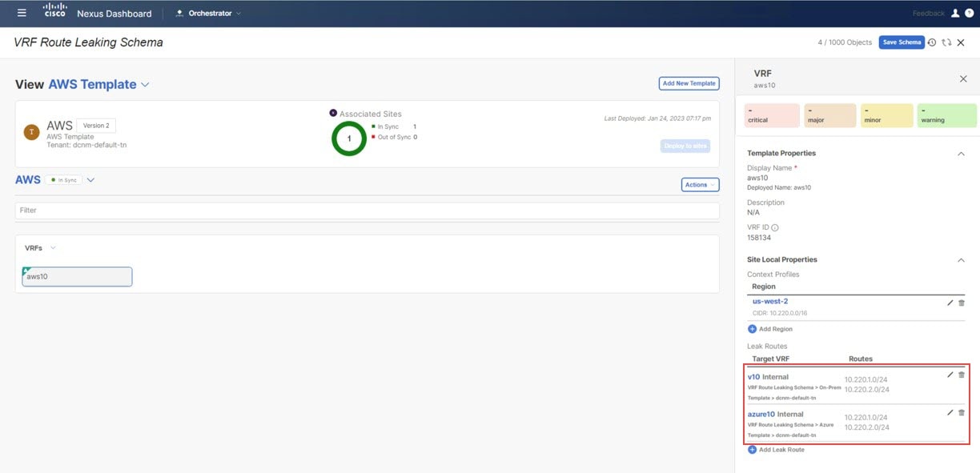Delete the us-west-2 region

click(x=962, y=303)
